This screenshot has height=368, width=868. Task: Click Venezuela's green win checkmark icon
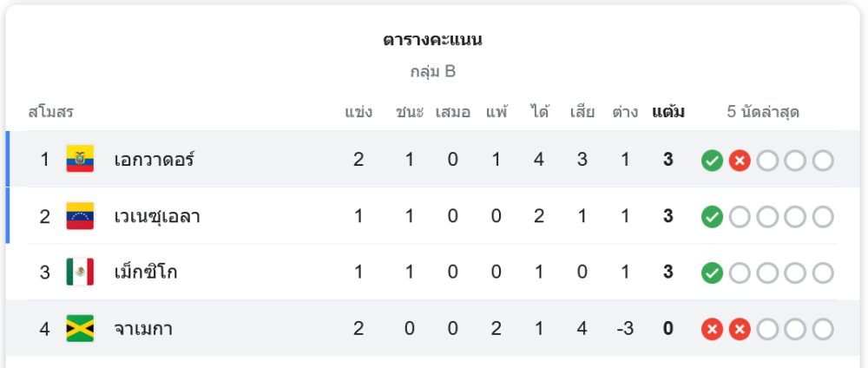click(712, 217)
